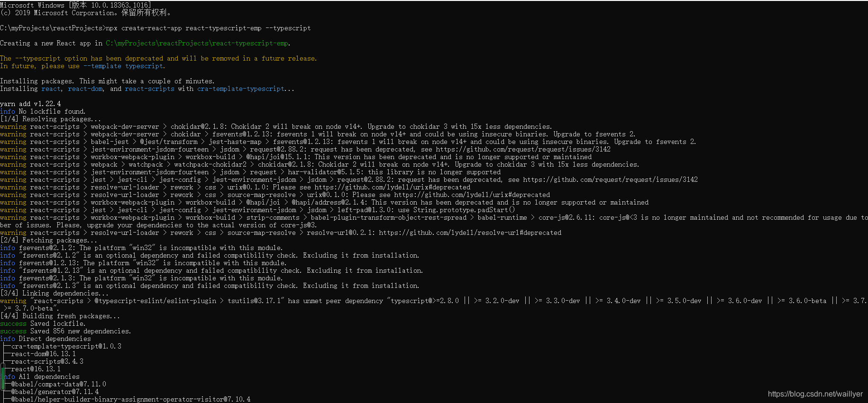Click the "Installing packages. This might take" line

(107, 81)
